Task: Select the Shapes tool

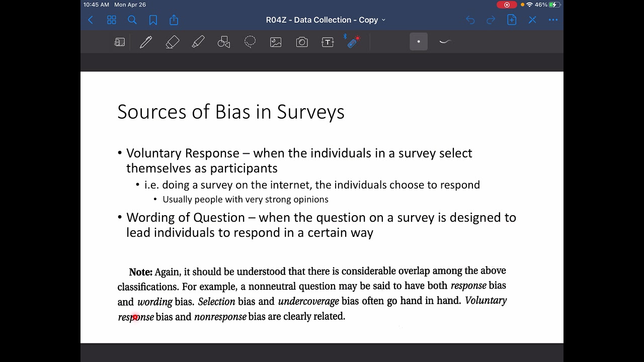Action: pos(224,42)
